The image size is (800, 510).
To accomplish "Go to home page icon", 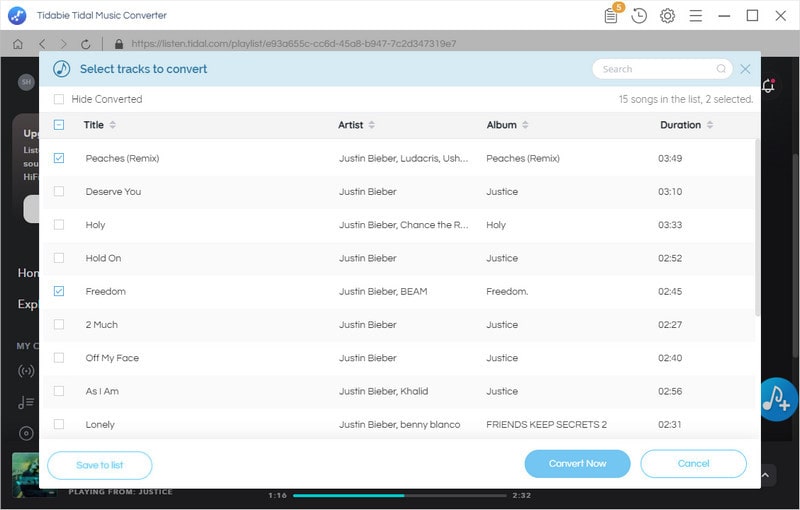I will 18,44.
